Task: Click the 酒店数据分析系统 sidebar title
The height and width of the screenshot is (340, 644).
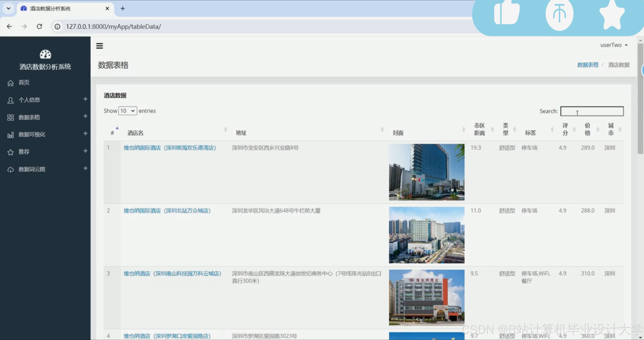Action: tap(45, 67)
